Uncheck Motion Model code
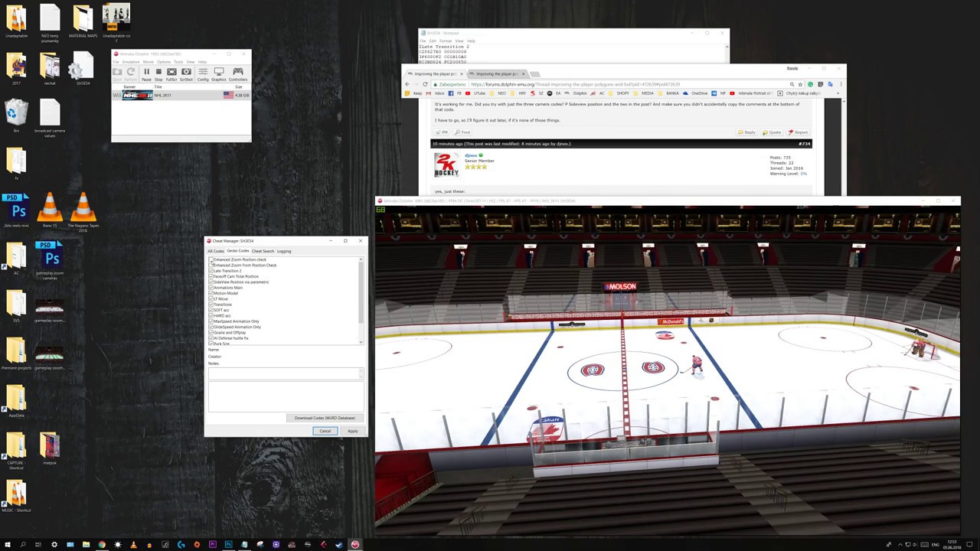 coord(211,293)
